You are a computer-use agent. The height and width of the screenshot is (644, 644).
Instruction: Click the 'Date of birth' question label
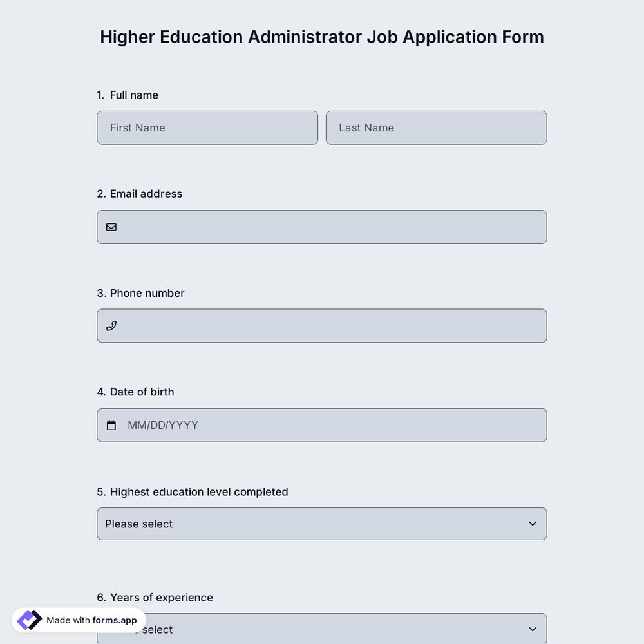pos(136,391)
